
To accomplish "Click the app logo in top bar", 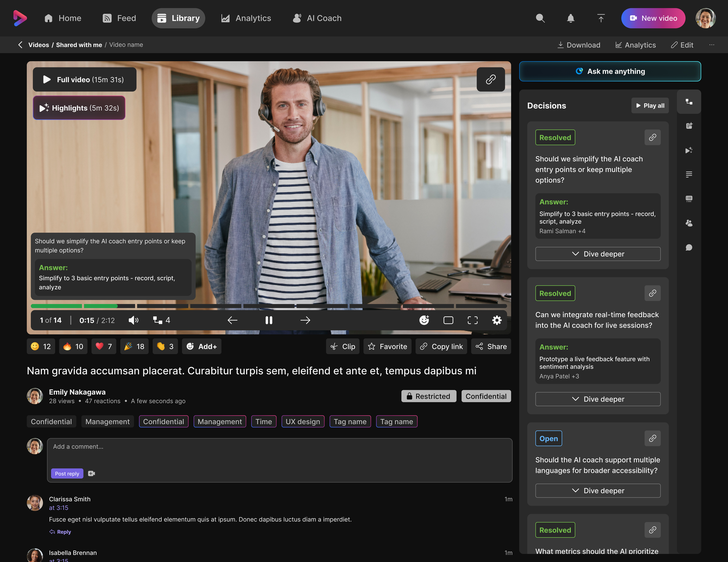I will (x=20, y=18).
